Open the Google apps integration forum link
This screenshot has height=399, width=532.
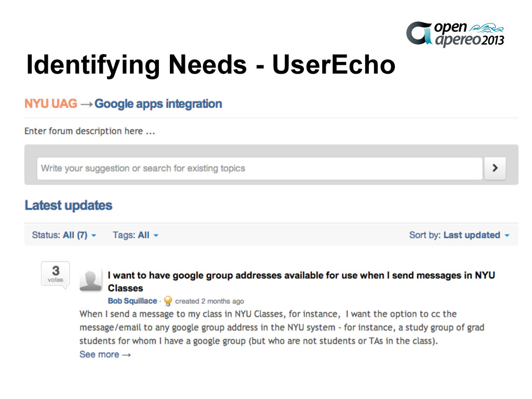(x=158, y=104)
